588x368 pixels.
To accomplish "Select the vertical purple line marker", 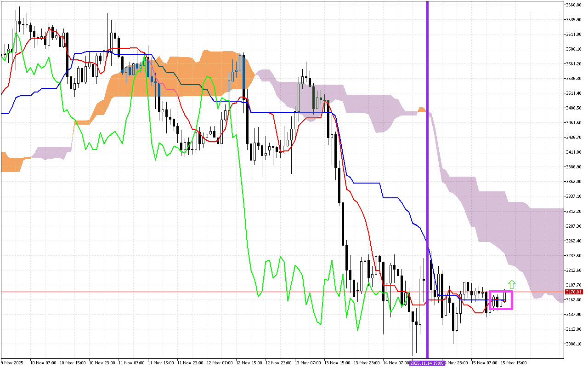I will [427, 184].
